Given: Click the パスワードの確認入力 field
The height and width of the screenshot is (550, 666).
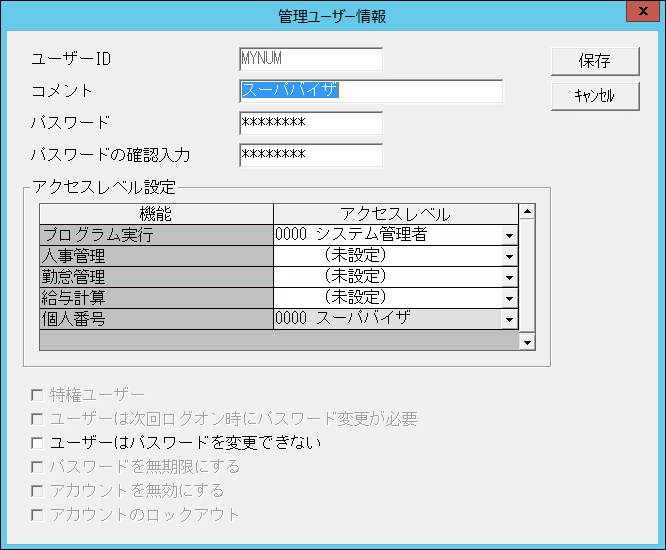Looking at the screenshot, I should 311,155.
